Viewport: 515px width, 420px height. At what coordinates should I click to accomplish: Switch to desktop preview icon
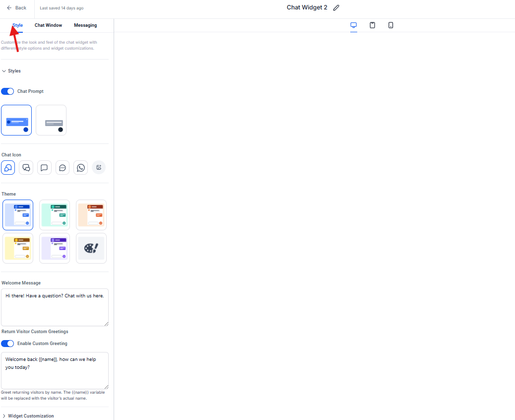click(354, 25)
